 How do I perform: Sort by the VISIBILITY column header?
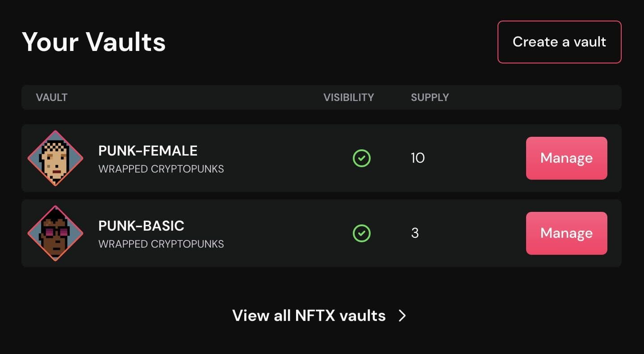point(349,97)
